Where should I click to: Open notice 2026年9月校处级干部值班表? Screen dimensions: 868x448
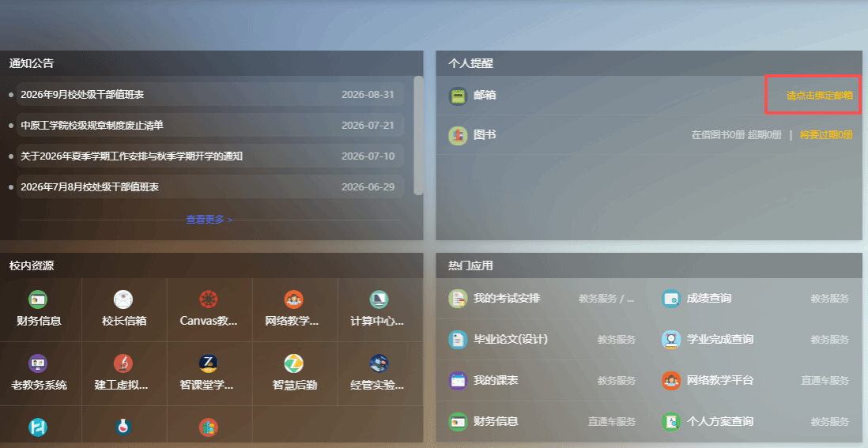click(x=82, y=95)
